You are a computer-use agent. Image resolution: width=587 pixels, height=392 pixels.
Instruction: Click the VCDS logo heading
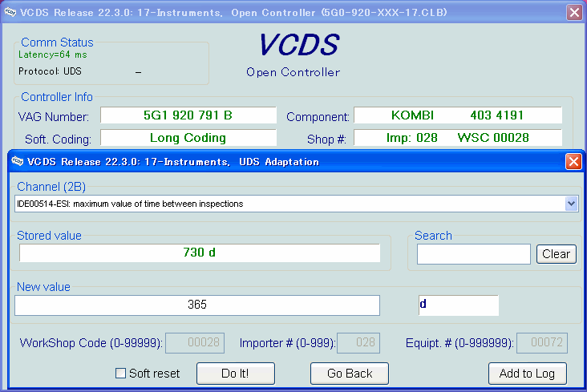click(x=299, y=45)
